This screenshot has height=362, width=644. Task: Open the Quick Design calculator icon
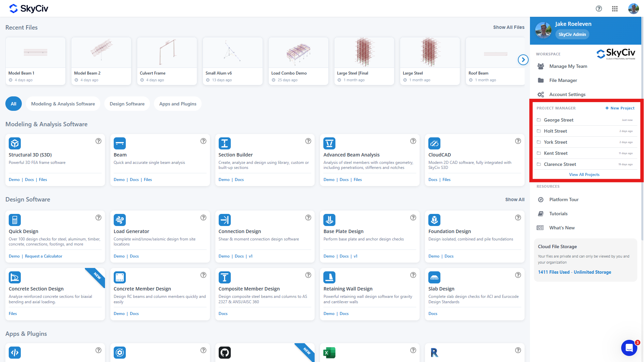[15, 220]
